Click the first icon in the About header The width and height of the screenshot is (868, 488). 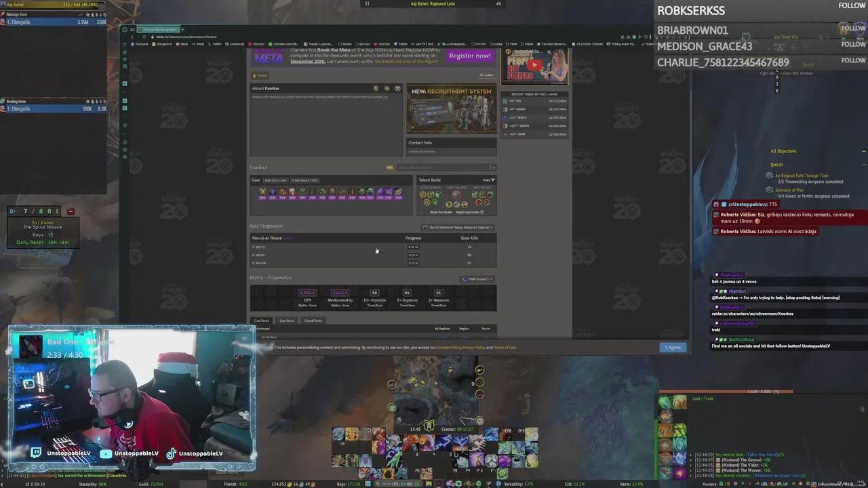click(x=376, y=88)
